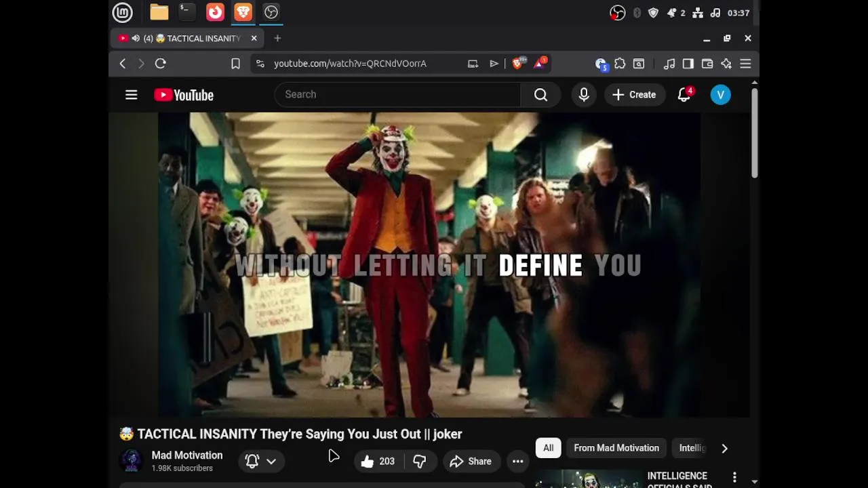This screenshot has width=868, height=488.
Task: Open the notifications tray showing 2
Action: pos(676,13)
